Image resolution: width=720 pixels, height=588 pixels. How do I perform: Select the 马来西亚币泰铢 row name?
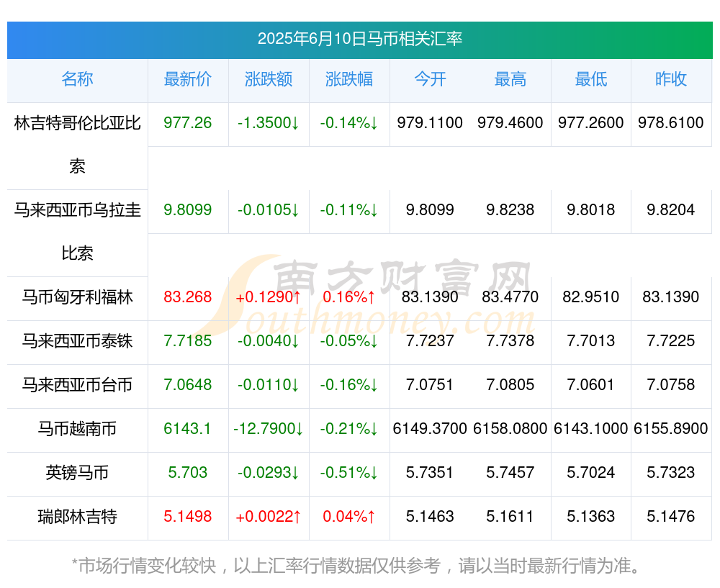[77, 341]
